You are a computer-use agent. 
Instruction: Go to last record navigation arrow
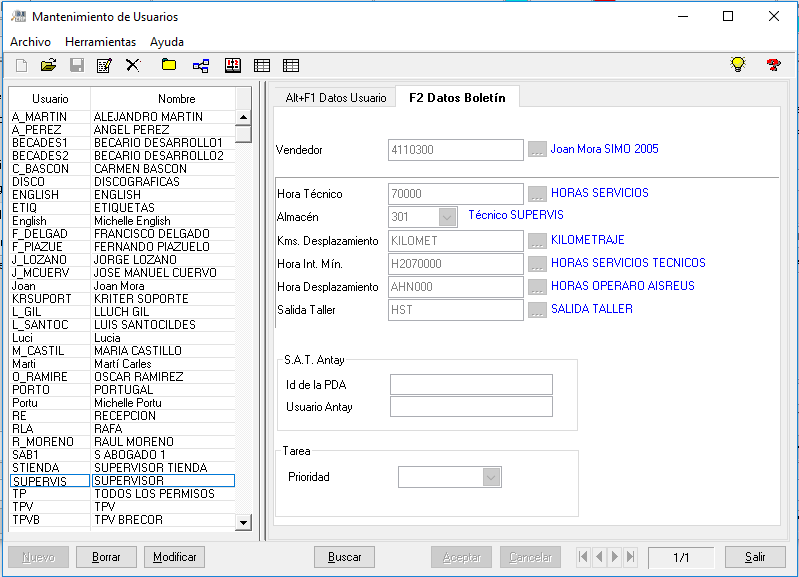[631, 557]
